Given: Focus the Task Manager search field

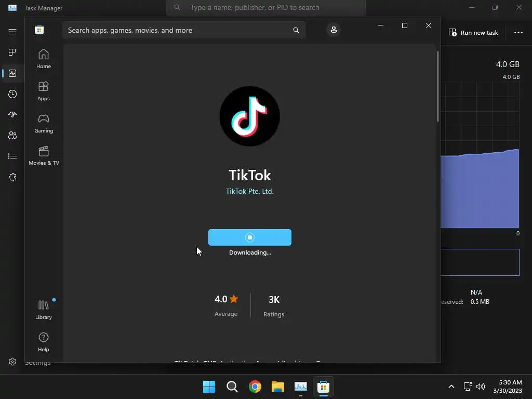Looking at the screenshot, I should (265, 7).
